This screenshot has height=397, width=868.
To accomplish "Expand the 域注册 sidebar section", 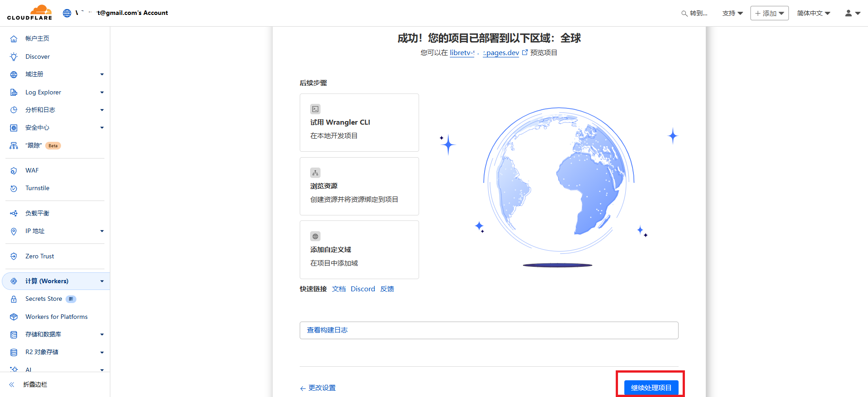I will pos(102,75).
